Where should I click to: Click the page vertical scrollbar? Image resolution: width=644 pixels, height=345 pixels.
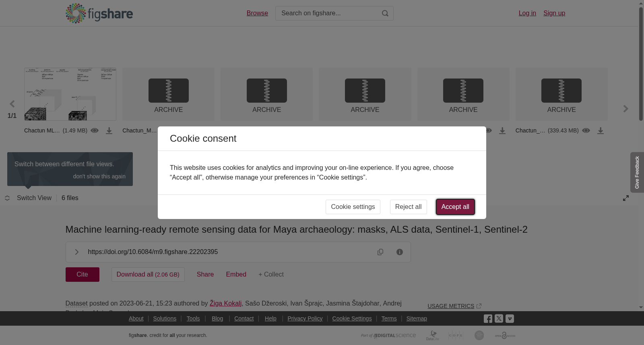(641, 64)
